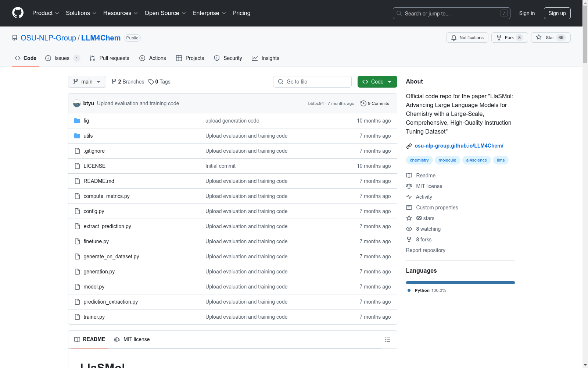Expand the Open Source menu
The width and height of the screenshot is (588, 368).
[x=165, y=13]
